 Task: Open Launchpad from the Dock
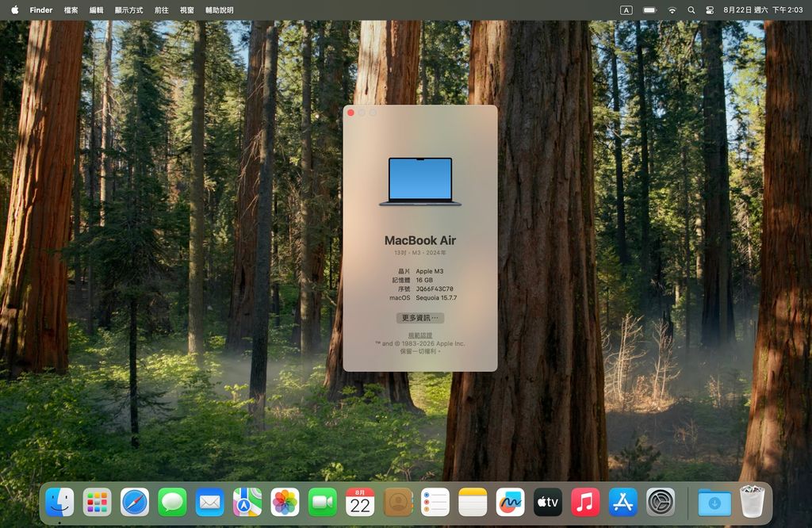pos(98,502)
